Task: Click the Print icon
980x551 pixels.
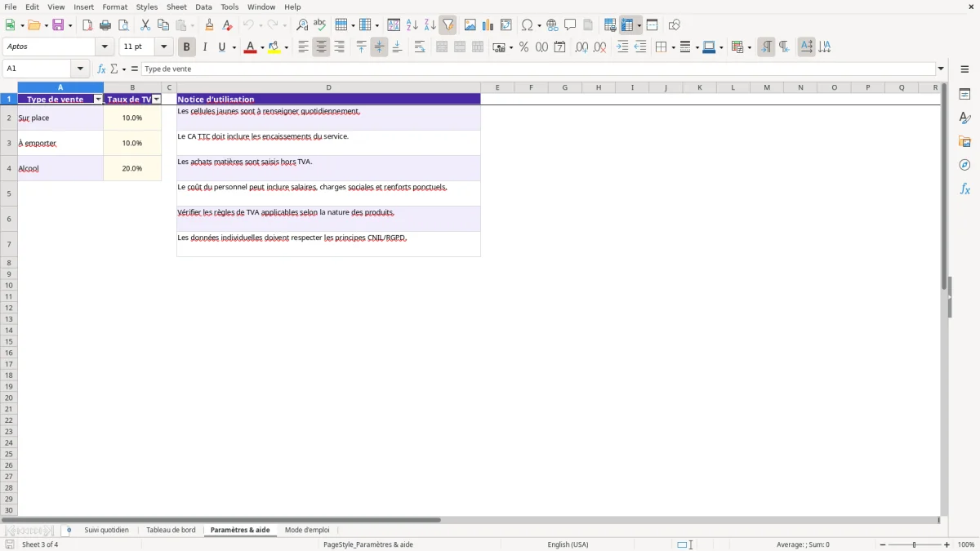Action: tap(105, 25)
